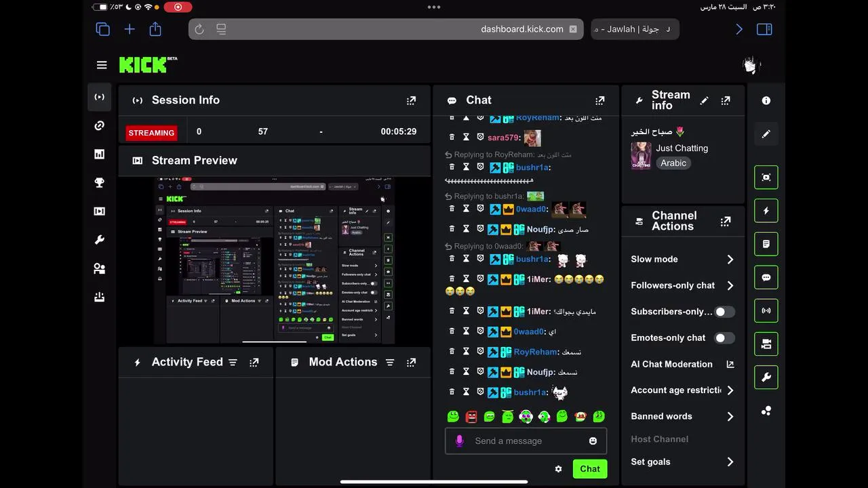868x488 pixels.
Task: Open the bar chart analytics icon in sidebar
Action: pyautogui.click(x=99, y=154)
